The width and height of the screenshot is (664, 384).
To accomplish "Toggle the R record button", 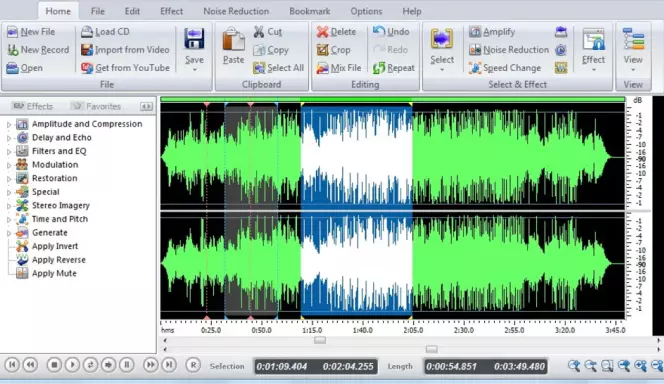I will [193, 365].
